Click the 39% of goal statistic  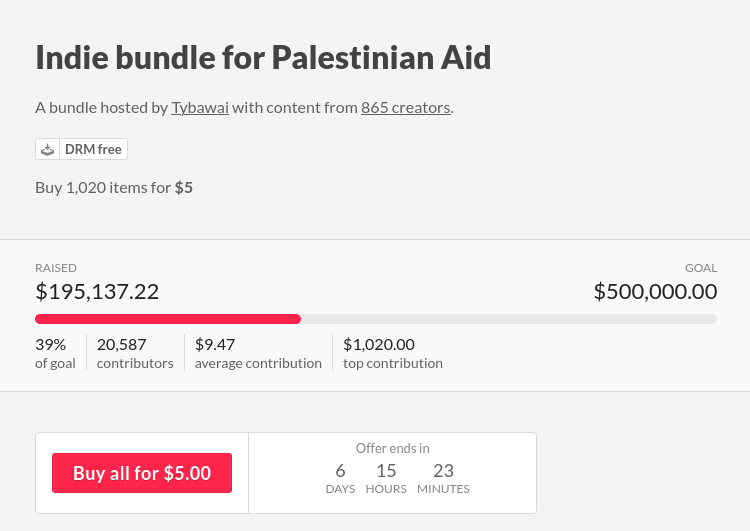pyautogui.click(x=55, y=353)
